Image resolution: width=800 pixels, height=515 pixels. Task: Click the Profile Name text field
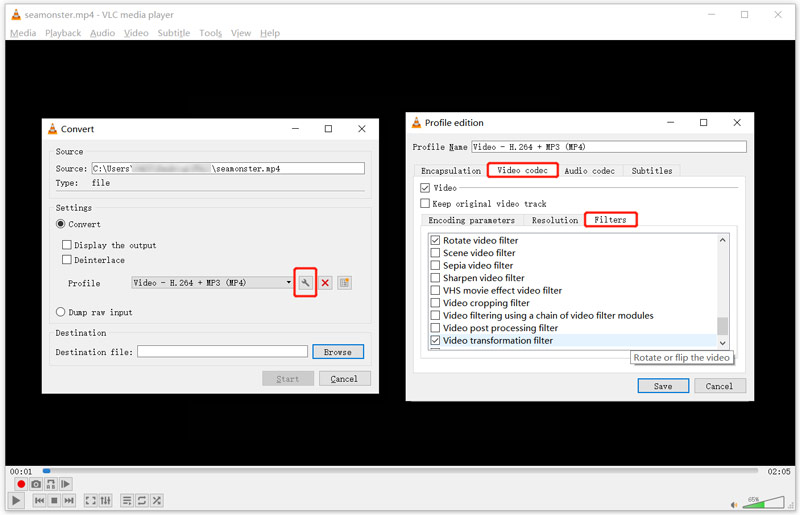pos(609,147)
